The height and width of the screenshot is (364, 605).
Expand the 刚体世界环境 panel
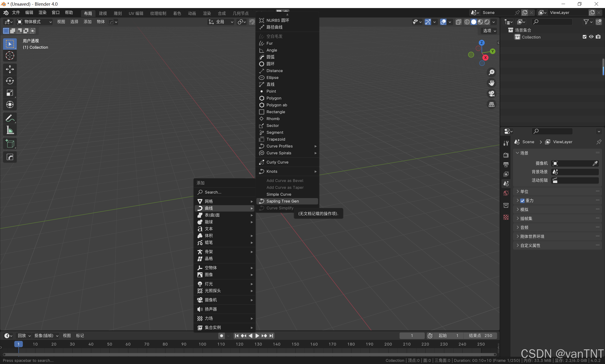532,236
